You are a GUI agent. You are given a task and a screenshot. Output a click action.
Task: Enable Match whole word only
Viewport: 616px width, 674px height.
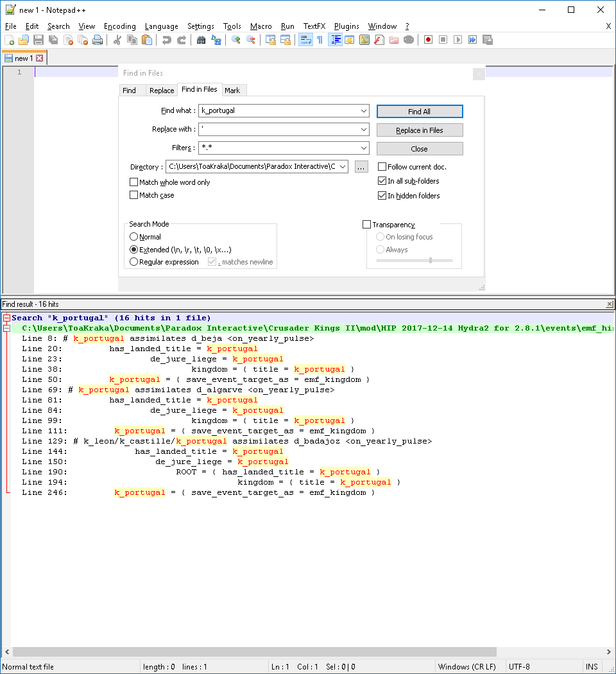(x=134, y=182)
